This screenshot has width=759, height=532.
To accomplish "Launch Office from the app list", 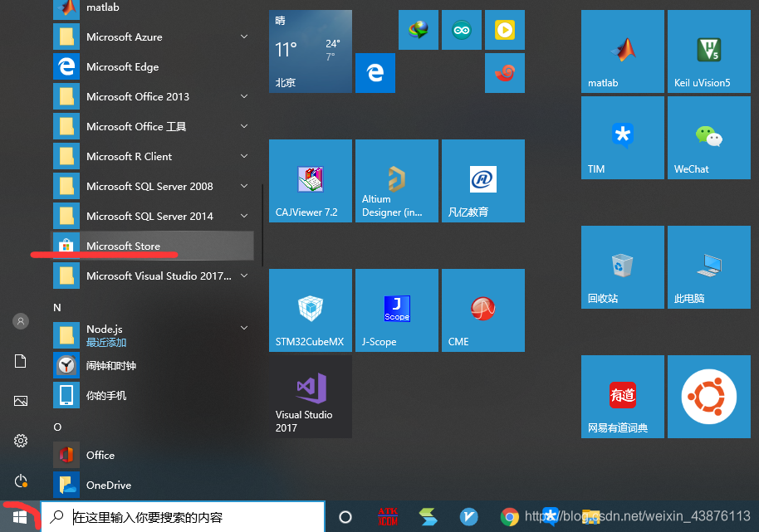I will [152, 455].
